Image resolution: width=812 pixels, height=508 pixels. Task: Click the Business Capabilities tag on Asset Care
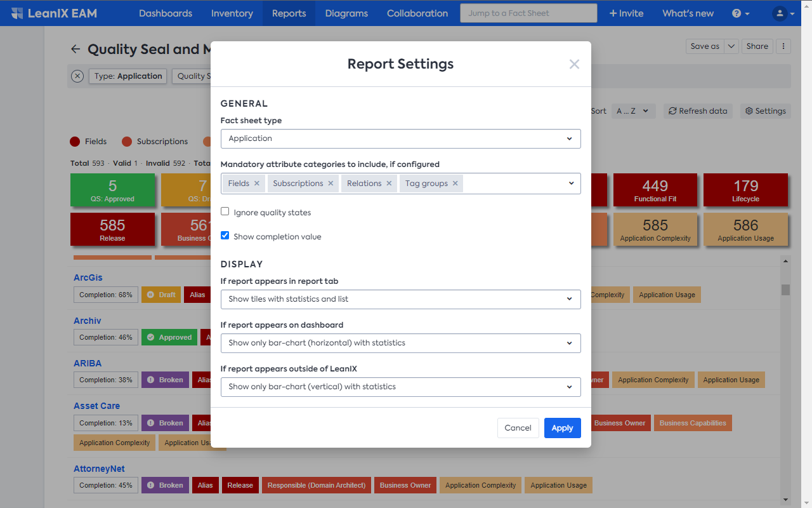tap(693, 423)
